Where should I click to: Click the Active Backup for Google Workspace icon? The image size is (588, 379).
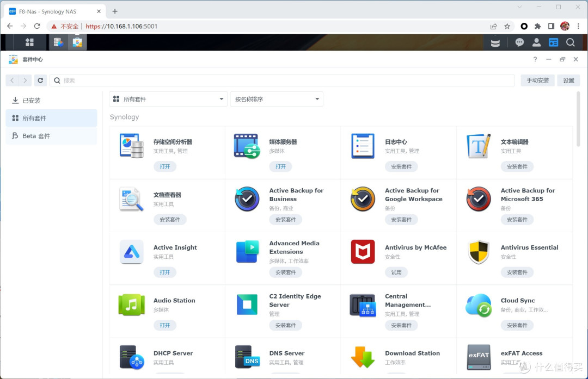point(363,199)
